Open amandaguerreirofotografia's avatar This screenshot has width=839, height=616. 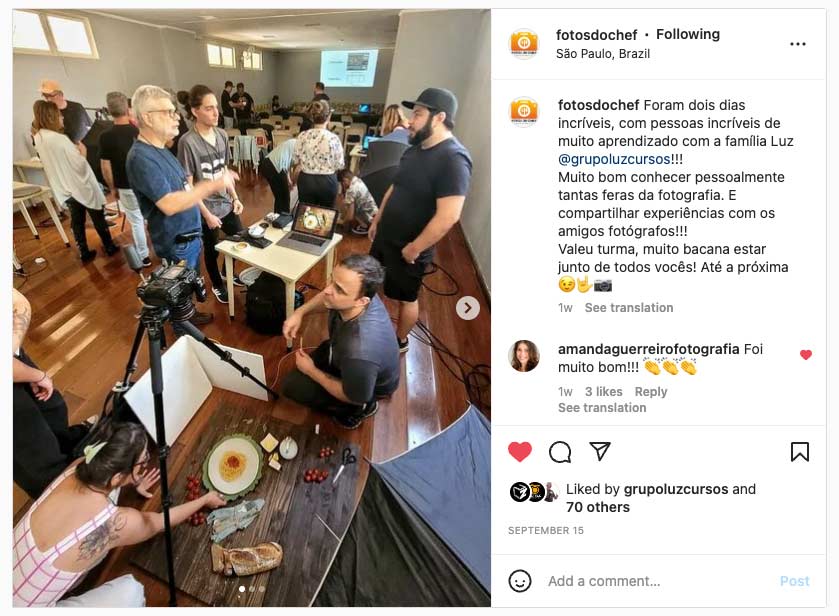tap(524, 355)
